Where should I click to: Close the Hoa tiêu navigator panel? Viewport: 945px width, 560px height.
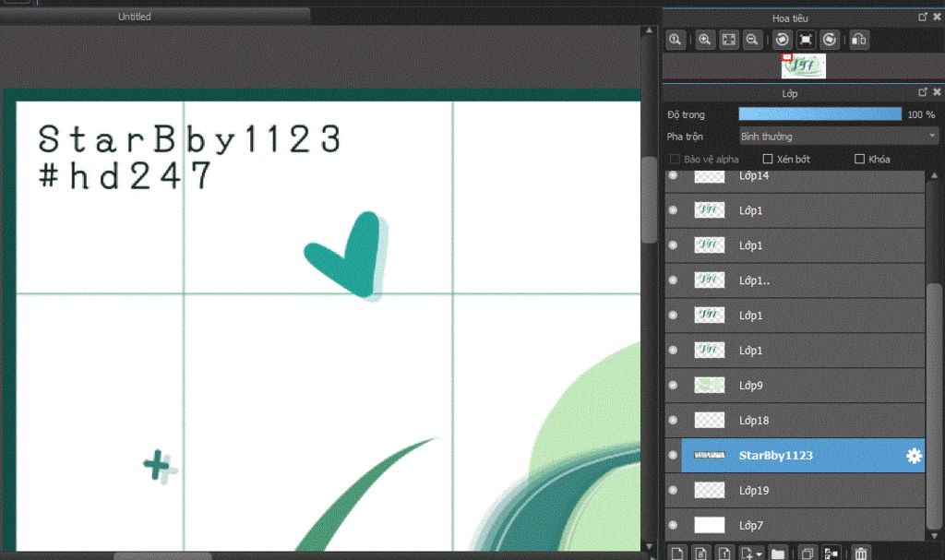pyautogui.click(x=937, y=17)
